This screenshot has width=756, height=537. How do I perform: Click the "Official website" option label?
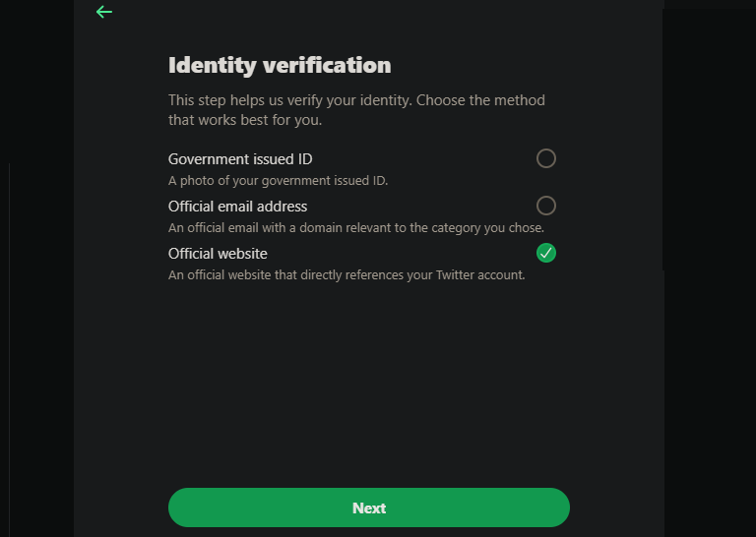click(x=218, y=254)
